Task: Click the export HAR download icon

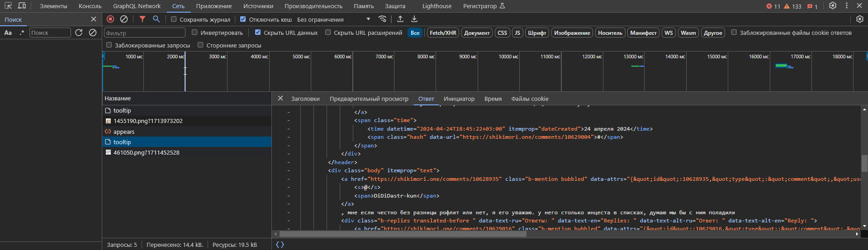Action: [414, 19]
